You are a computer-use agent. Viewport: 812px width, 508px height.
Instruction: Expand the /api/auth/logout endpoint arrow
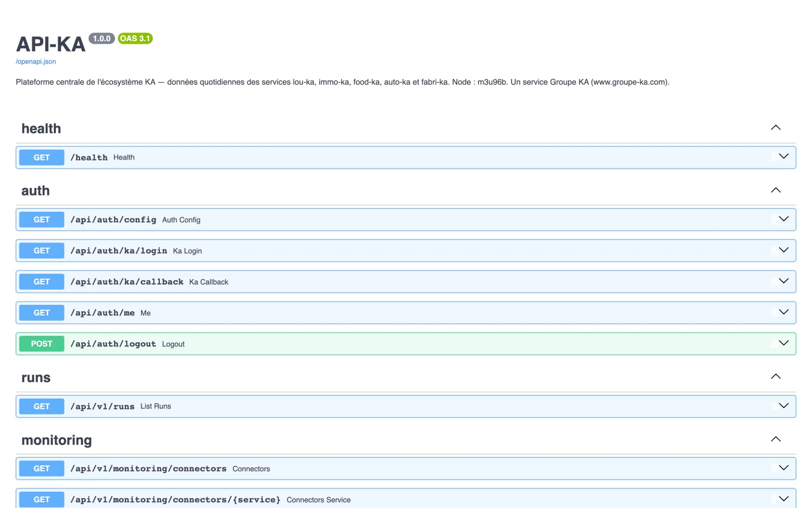[784, 343]
